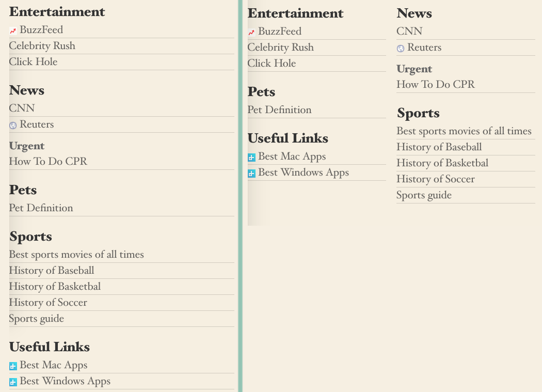Viewport: 542px width, 392px height.
Task: Go to Reuters in the single-column list
Action: click(x=37, y=124)
